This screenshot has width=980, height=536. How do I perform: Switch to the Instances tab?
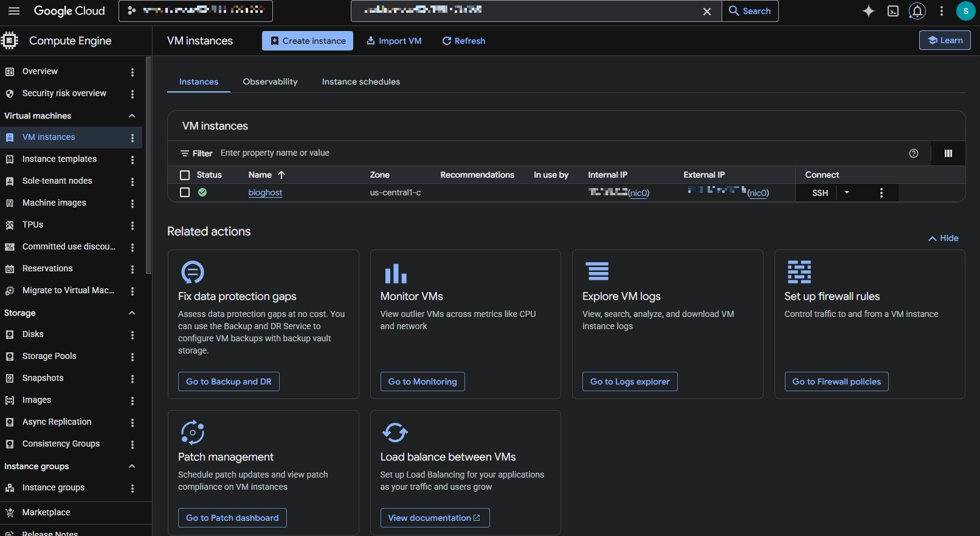pos(199,82)
